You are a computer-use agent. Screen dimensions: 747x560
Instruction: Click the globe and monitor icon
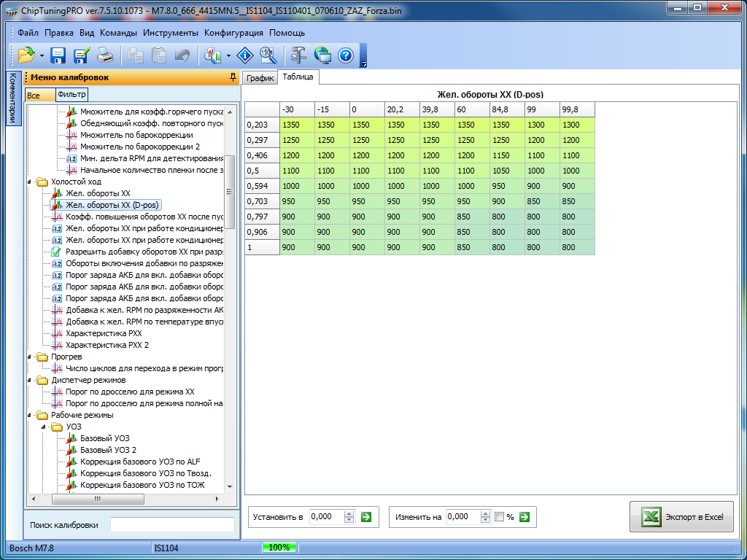[322, 55]
